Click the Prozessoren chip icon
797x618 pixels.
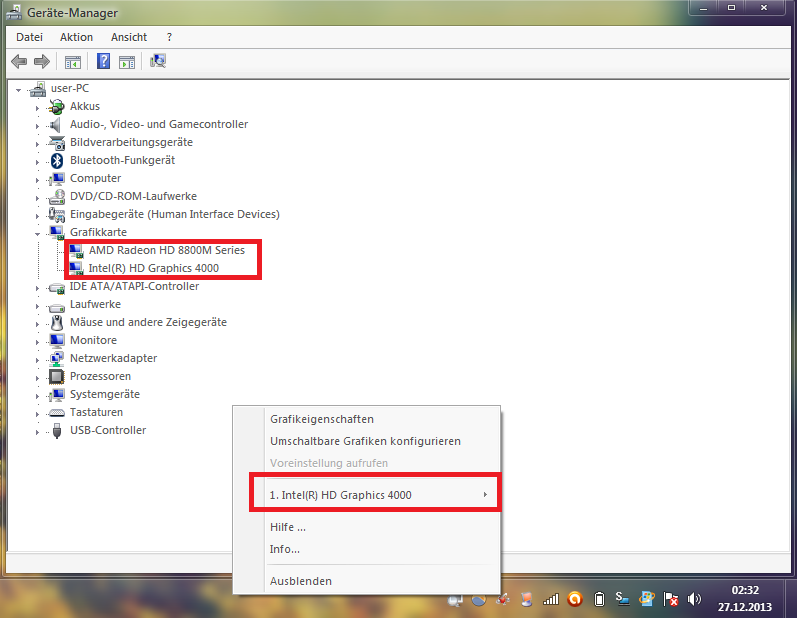(56, 377)
